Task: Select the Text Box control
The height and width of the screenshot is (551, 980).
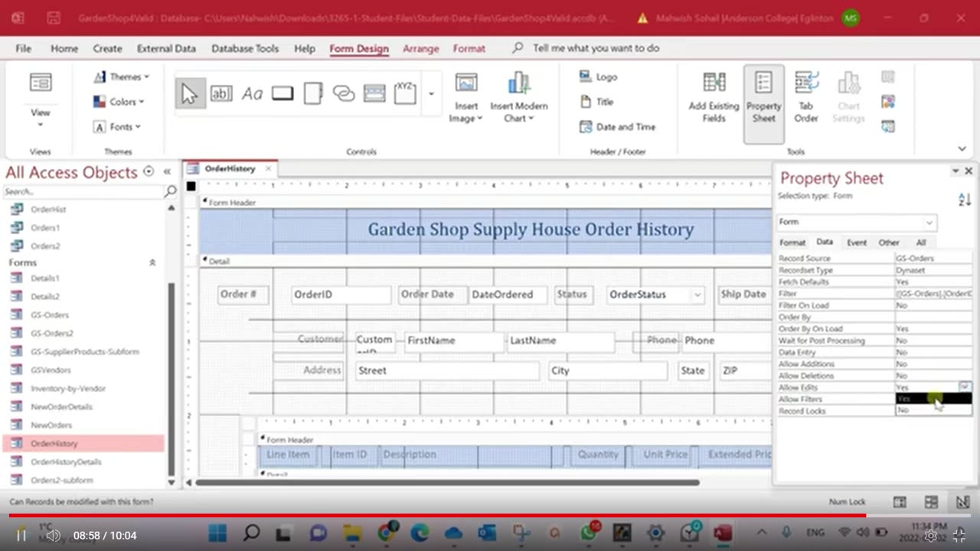Action: [x=220, y=93]
